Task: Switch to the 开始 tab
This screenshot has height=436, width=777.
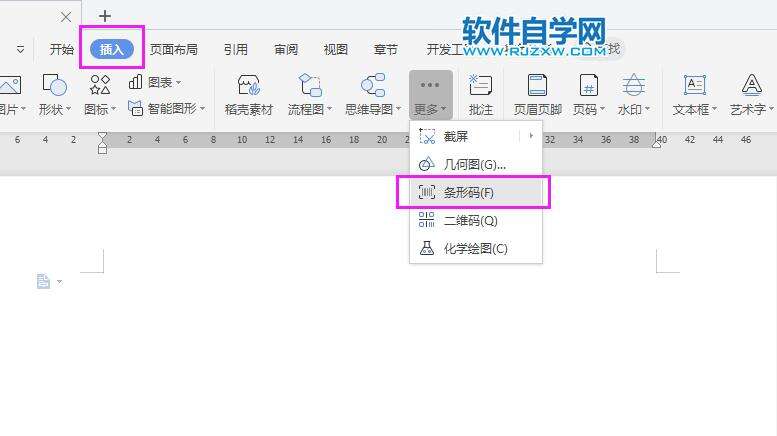Action: coord(61,49)
